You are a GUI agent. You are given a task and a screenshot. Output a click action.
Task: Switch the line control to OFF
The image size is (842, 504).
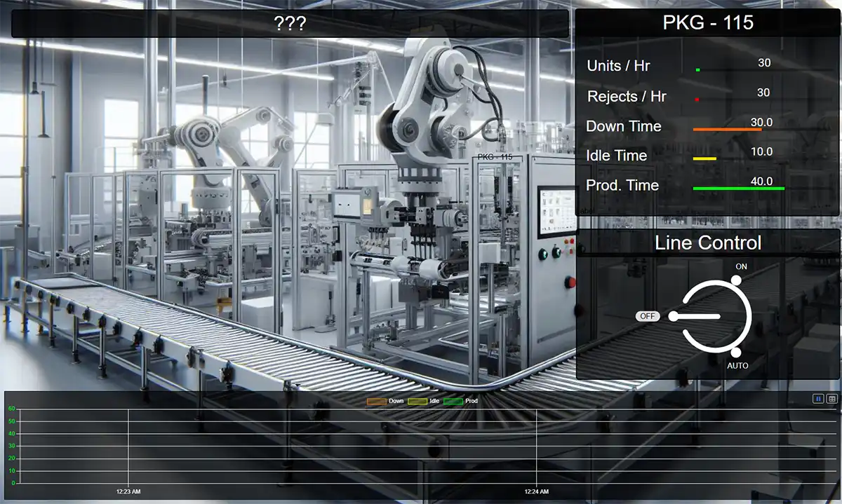coord(647,316)
